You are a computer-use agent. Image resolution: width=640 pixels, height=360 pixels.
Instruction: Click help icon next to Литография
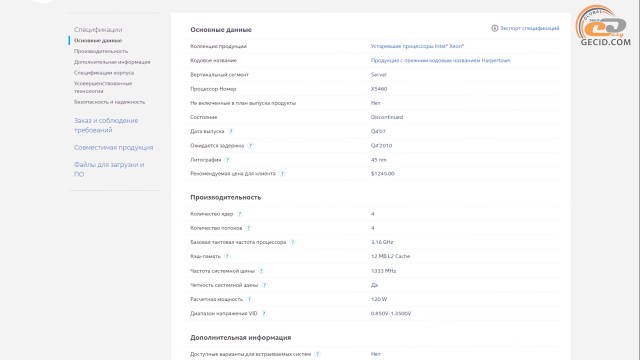pyautogui.click(x=228, y=160)
